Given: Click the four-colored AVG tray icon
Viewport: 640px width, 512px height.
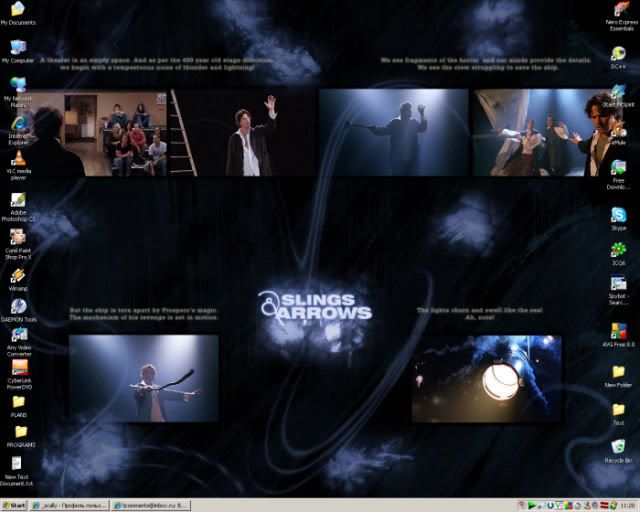Looking at the screenshot, I should click(x=569, y=506).
